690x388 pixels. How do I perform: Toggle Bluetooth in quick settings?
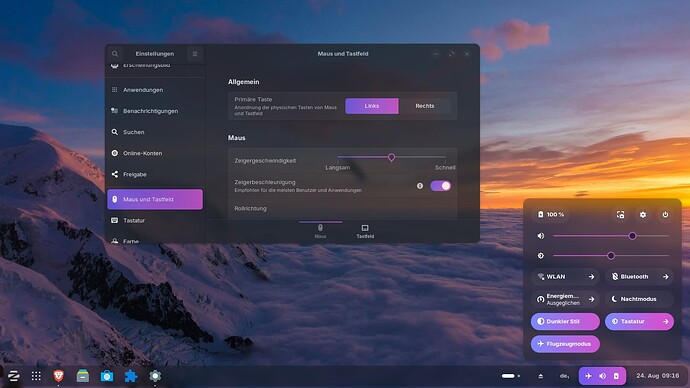(x=631, y=277)
